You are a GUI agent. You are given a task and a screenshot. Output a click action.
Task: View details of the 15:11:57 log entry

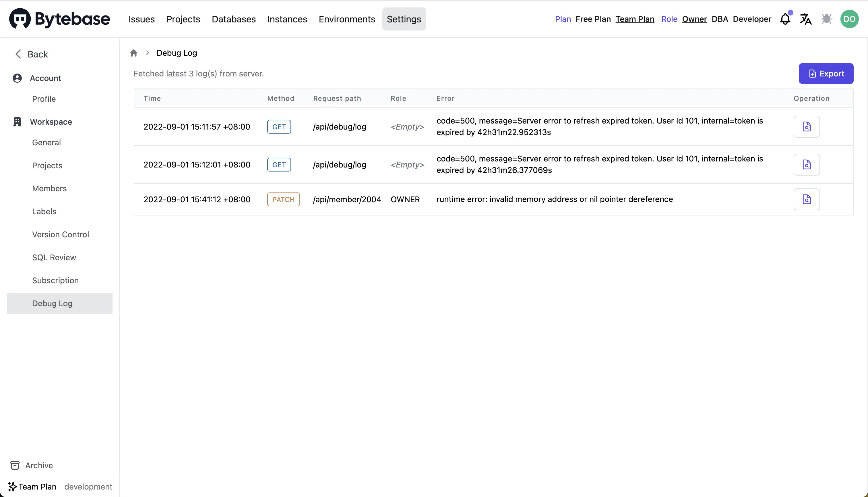point(807,127)
